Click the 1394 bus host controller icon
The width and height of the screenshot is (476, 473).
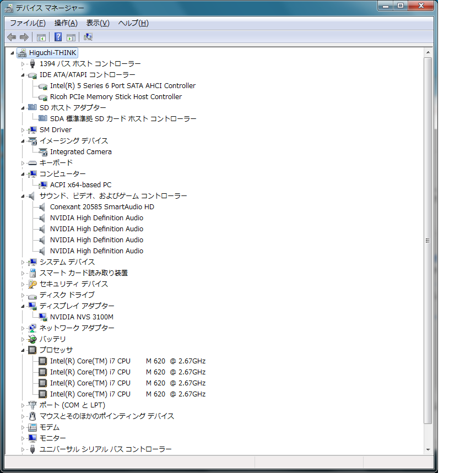(x=33, y=64)
